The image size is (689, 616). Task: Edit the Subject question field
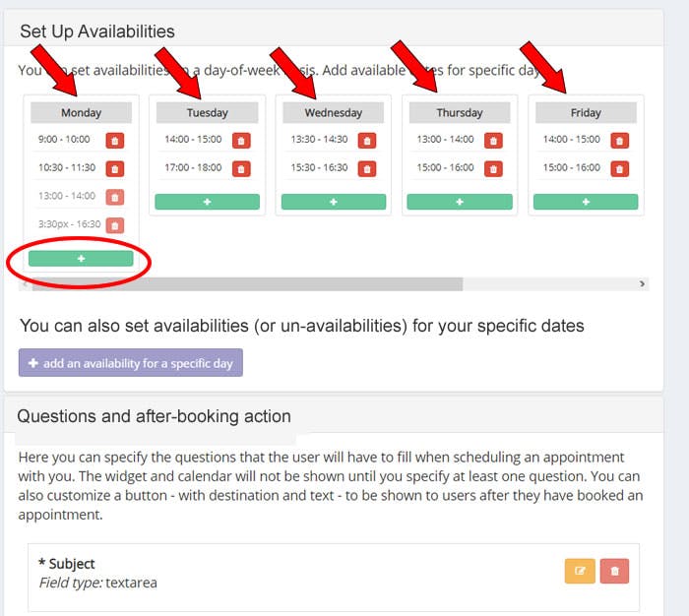pos(580,571)
